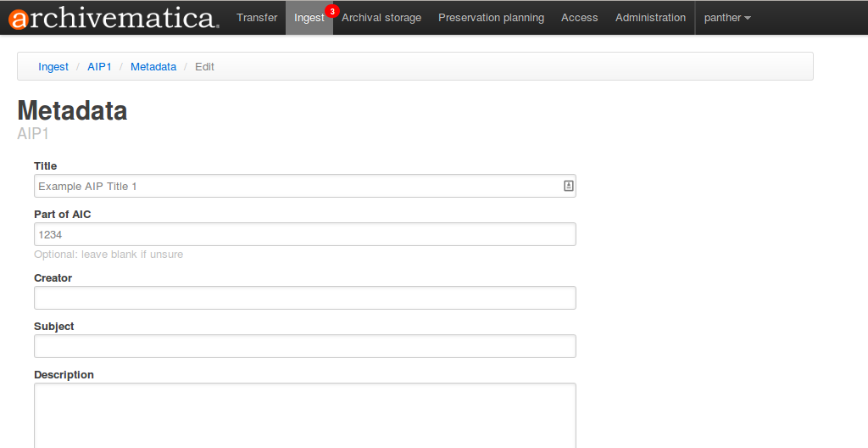Open the Transfer tab

click(x=257, y=18)
